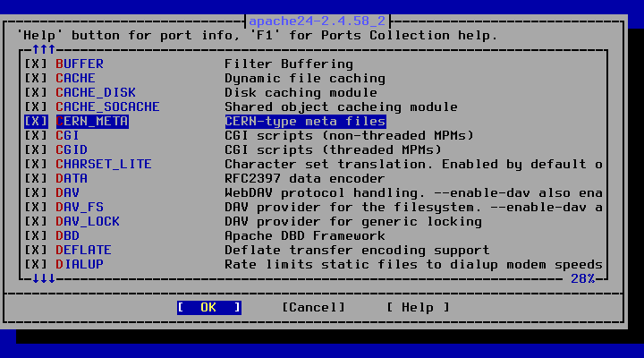Click the apache24-2.4.58_2 dialog title
The height and width of the screenshot is (358, 644).
tap(318, 21)
